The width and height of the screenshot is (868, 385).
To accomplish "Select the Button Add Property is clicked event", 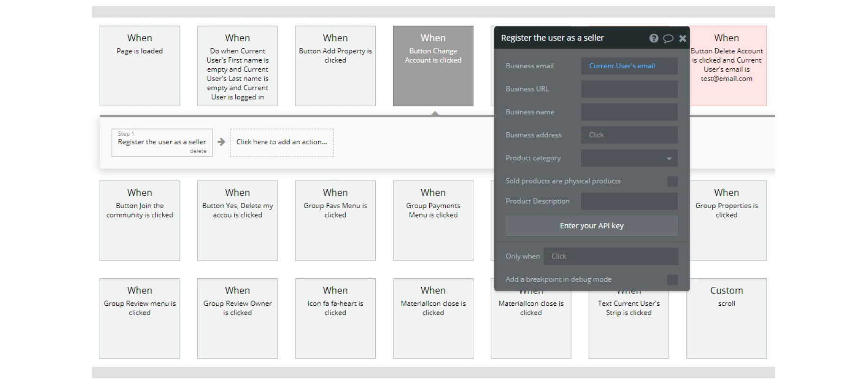I will tap(335, 66).
